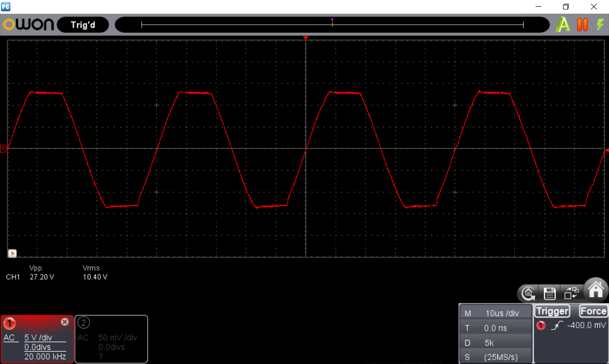Select the Vrms measurement value 10.40 V
Screen dimensions: 609x364
tap(95, 277)
